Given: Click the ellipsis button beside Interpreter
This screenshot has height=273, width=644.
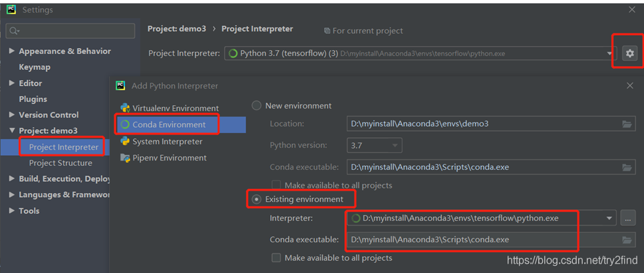Looking at the screenshot, I should tap(627, 218).
